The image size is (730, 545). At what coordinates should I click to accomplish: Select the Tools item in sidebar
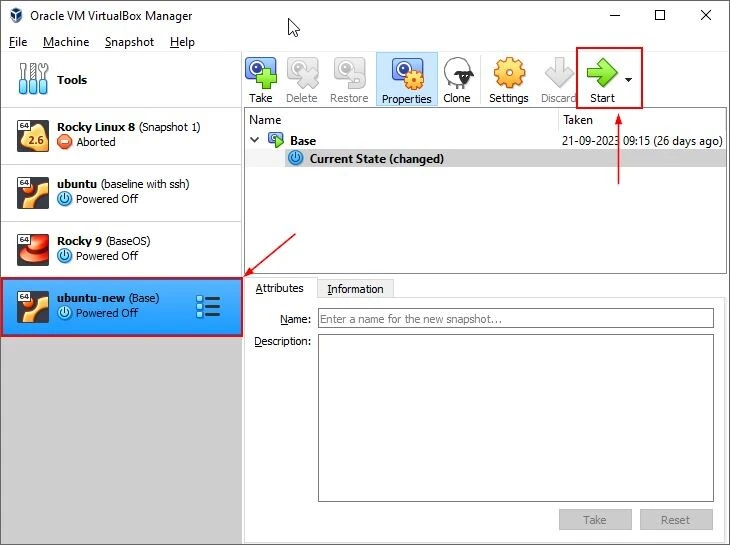[x=71, y=80]
